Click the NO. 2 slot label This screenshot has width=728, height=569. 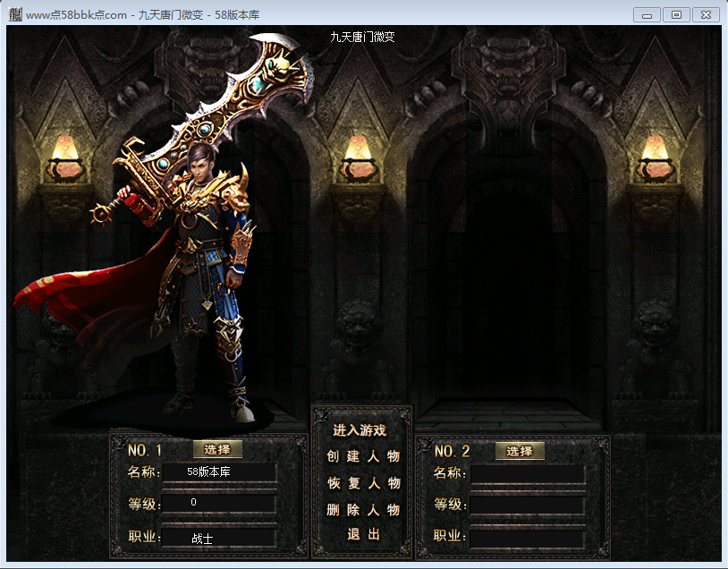[452, 451]
